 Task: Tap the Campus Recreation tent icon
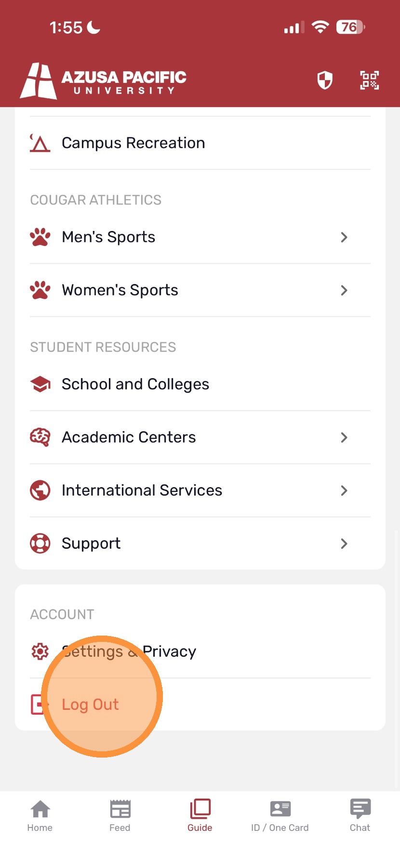click(x=40, y=143)
